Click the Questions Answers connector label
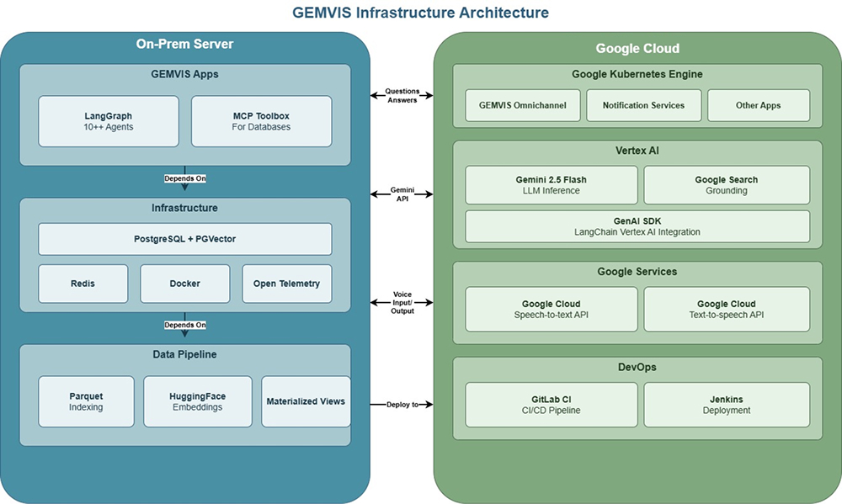 (x=402, y=96)
